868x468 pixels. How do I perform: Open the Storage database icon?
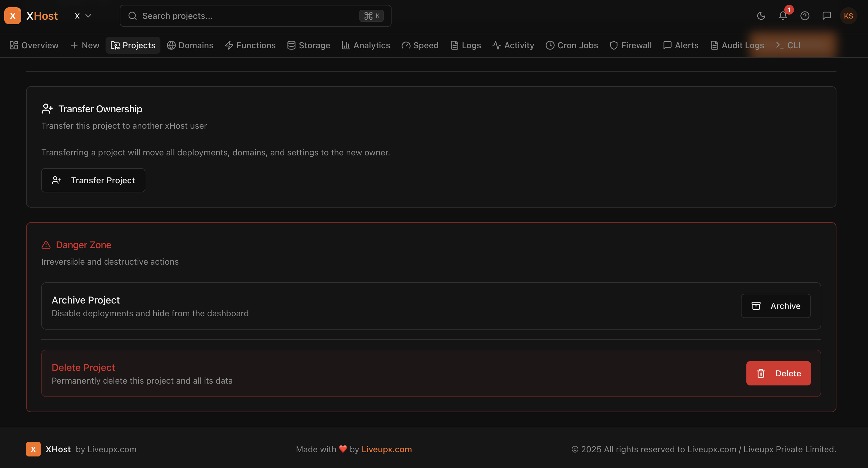pyautogui.click(x=291, y=45)
